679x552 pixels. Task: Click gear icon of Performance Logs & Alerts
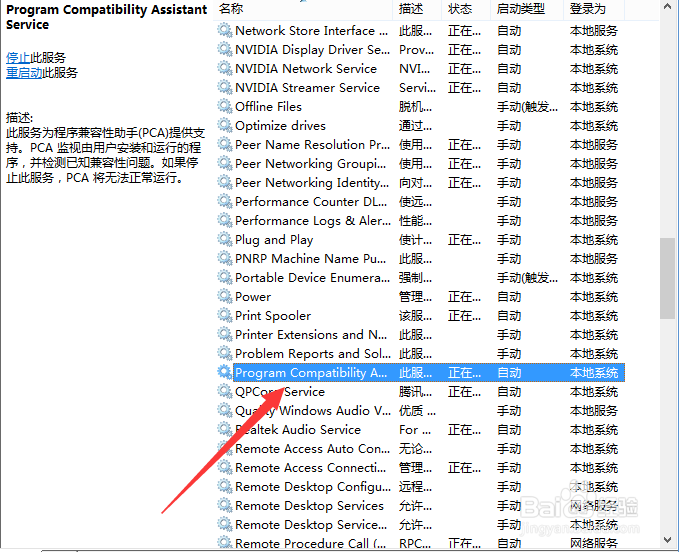click(x=224, y=221)
